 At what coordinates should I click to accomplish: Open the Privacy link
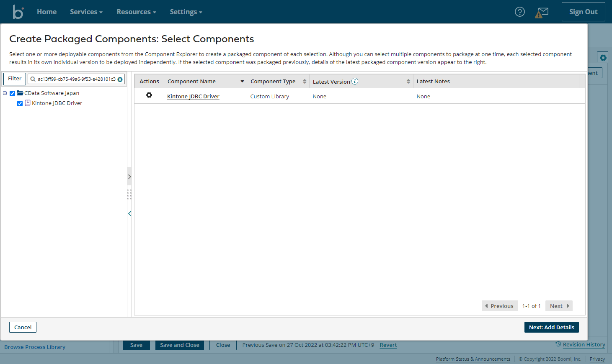click(x=597, y=359)
